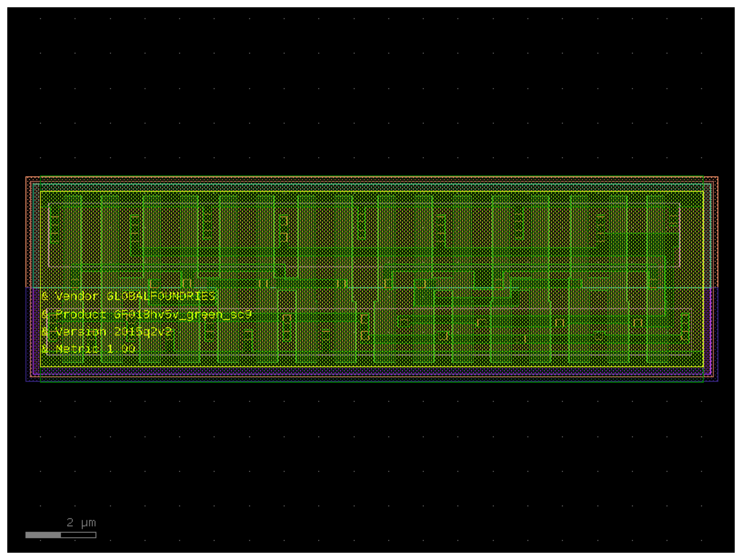The height and width of the screenshot is (560, 742).
Task: Click the '2 µm' scale bar label
Action: [x=81, y=523]
